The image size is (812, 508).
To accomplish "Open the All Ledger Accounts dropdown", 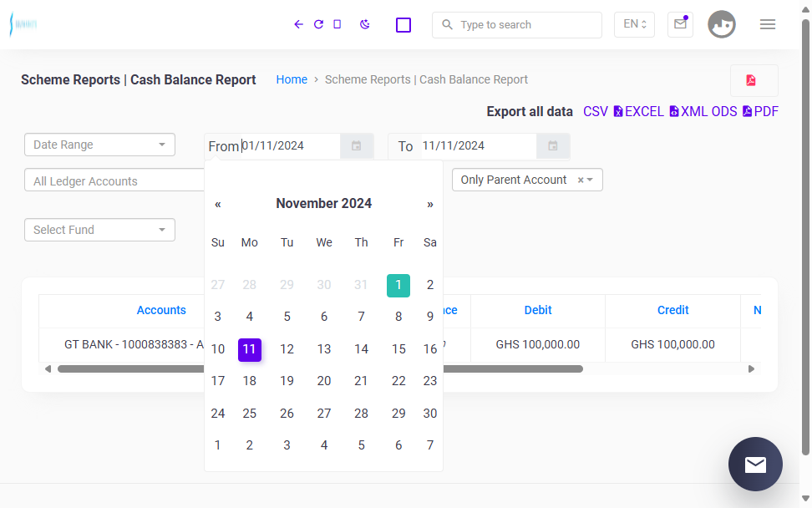I will click(x=114, y=180).
